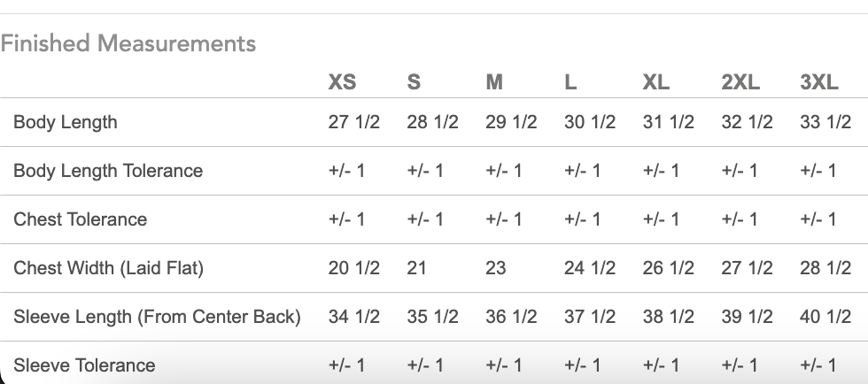Select the 3XL size column header
The image size is (868, 384).
[819, 82]
